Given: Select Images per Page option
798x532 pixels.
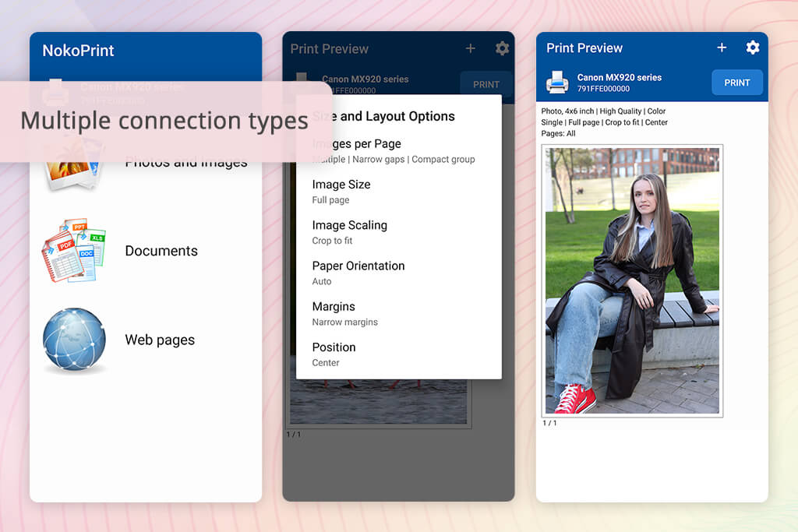Looking at the screenshot, I should 398,151.
